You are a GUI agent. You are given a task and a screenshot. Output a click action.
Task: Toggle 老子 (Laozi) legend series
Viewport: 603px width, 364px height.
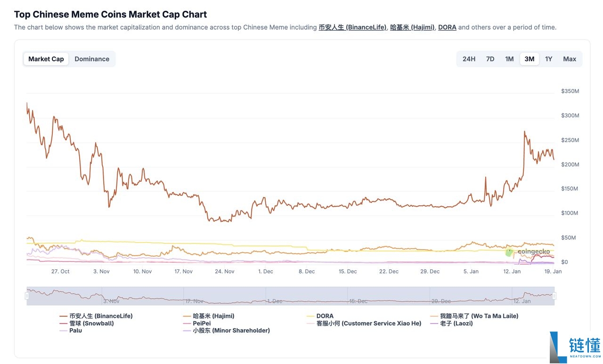pyautogui.click(x=451, y=323)
